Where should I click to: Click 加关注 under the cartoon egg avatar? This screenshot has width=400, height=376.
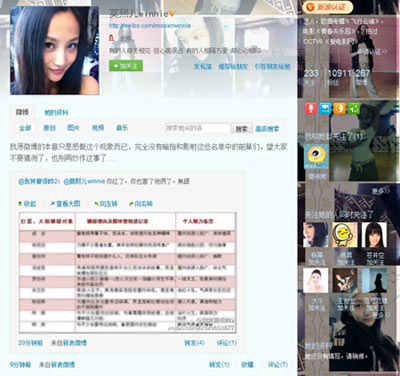click(345, 263)
